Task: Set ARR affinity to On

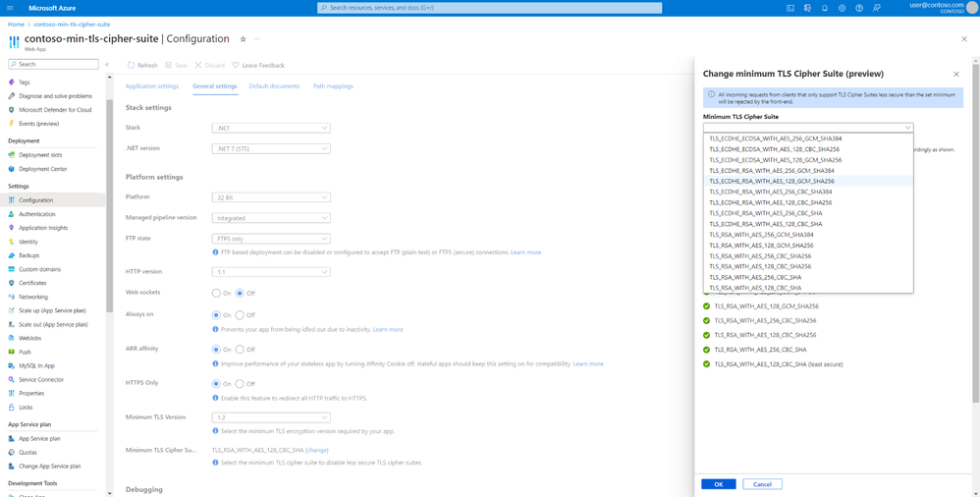Action: [x=216, y=349]
